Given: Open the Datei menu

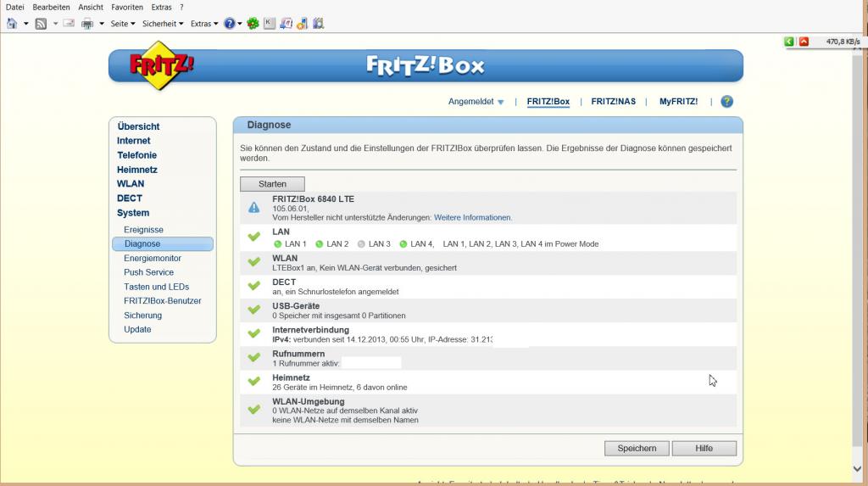Looking at the screenshot, I should [15, 7].
